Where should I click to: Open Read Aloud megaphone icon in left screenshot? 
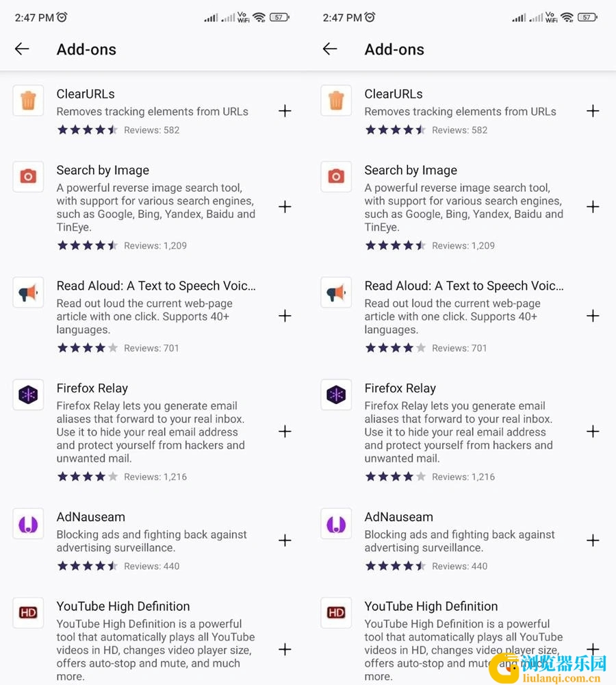[x=28, y=292]
